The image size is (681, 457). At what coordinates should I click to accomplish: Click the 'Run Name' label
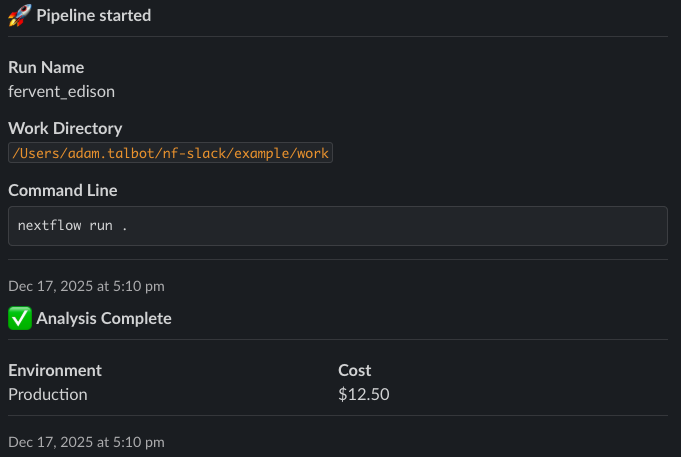pyautogui.click(x=46, y=67)
